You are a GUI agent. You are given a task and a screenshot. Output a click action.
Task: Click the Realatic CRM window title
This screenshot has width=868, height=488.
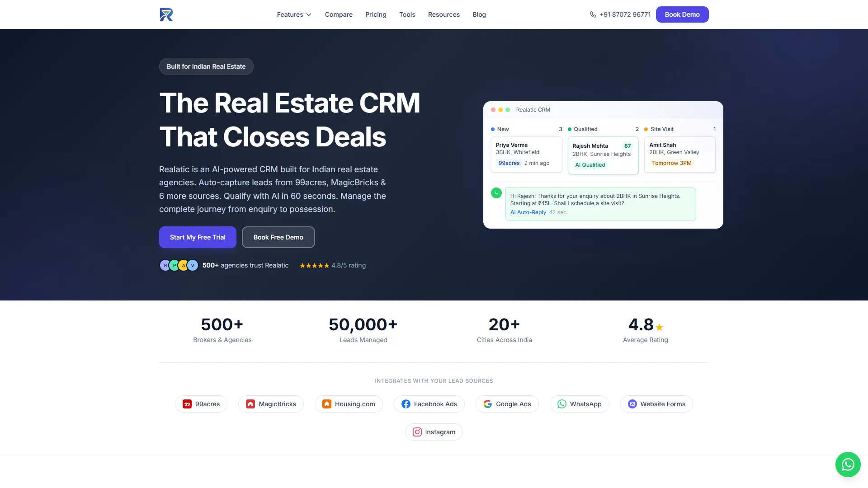[533, 110]
